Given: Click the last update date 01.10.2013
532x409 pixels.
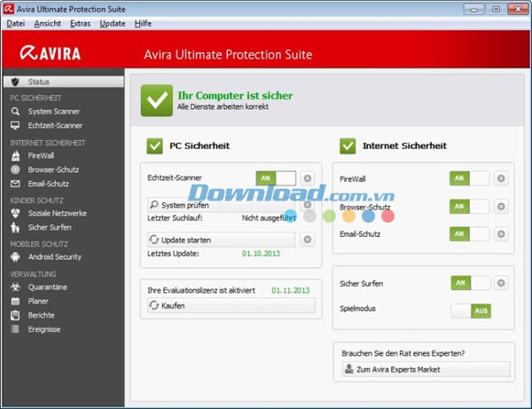Looking at the screenshot, I should pyautogui.click(x=261, y=254).
